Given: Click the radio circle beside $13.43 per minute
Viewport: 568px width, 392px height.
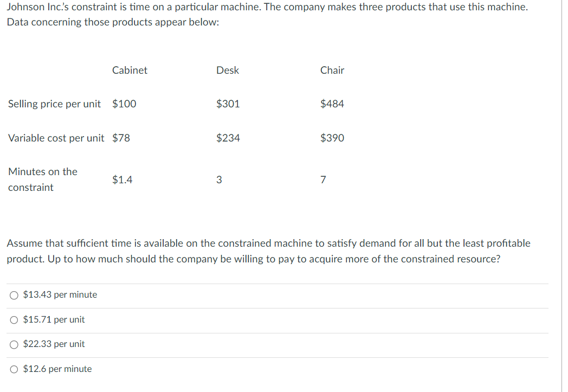Looking at the screenshot, I should pyautogui.click(x=13, y=294).
